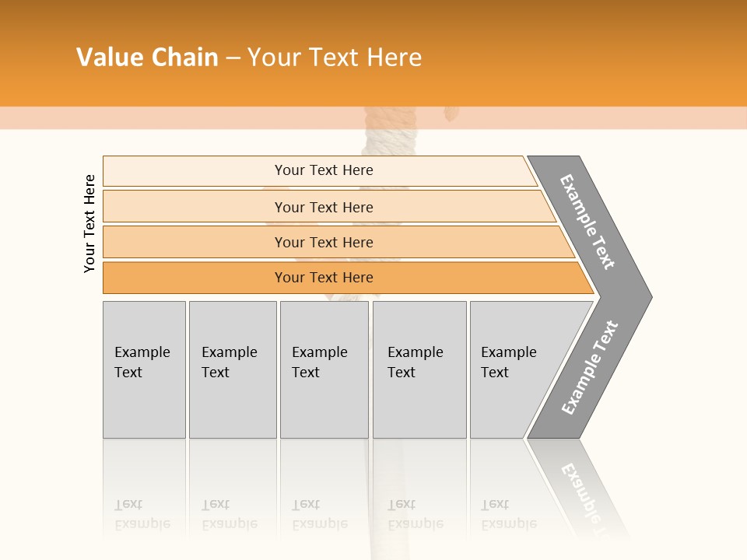The image size is (747, 560).
Task: Select the third "Your Text Here" bar from top
Action: coord(324,243)
